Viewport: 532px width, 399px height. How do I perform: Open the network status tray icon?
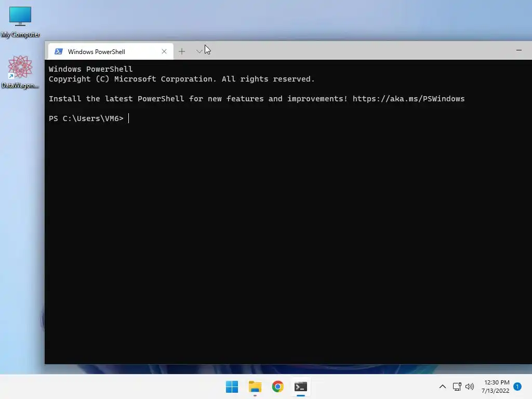point(457,387)
